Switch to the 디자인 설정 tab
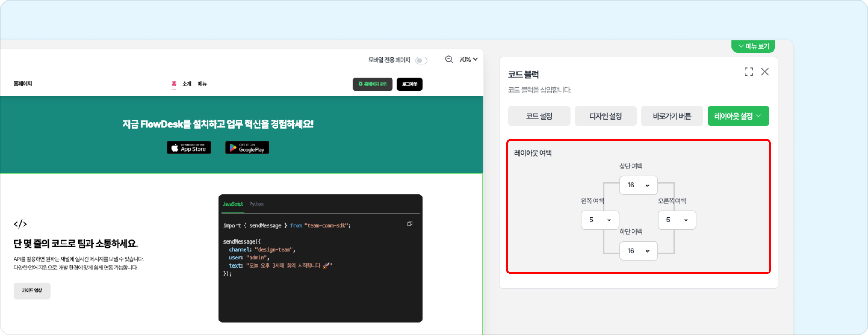The height and width of the screenshot is (335, 868). coord(605,116)
